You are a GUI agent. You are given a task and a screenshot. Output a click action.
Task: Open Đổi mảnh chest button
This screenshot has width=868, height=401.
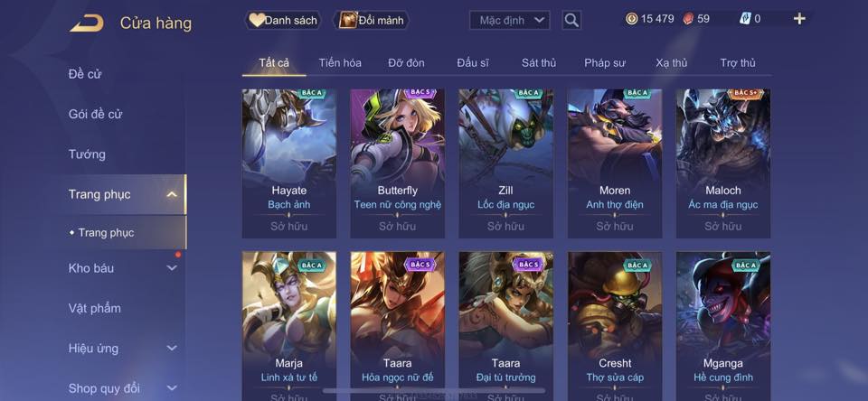372,21
